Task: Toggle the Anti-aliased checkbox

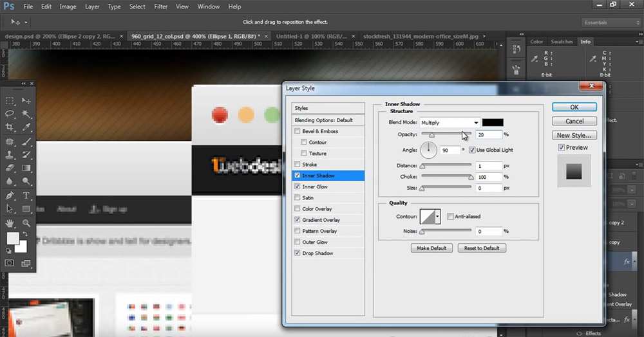Action: 450,216
